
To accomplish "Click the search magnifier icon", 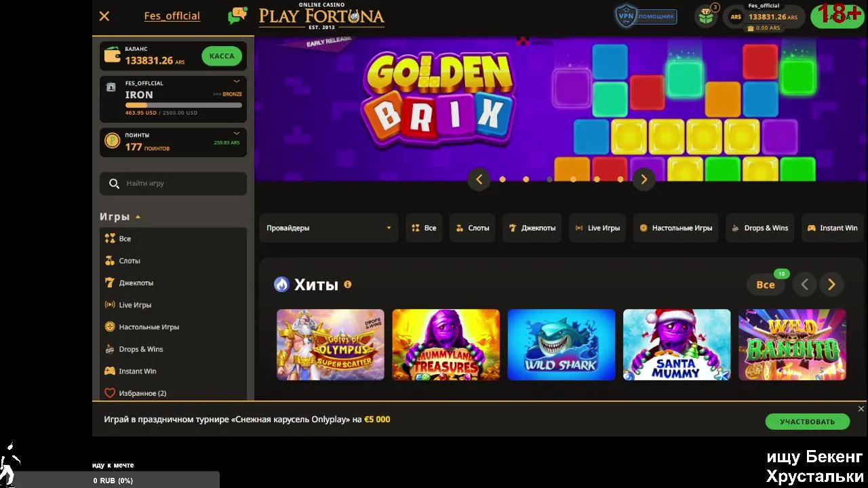I will (114, 184).
